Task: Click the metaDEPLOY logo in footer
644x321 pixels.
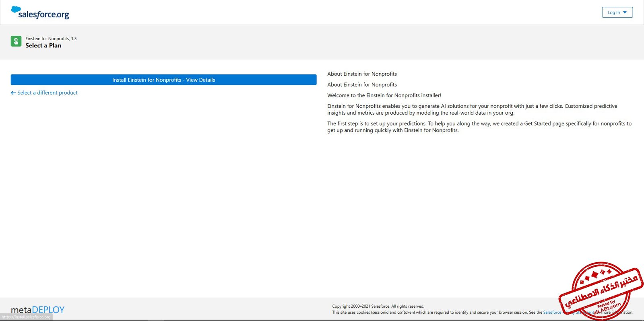Action: 37,310
